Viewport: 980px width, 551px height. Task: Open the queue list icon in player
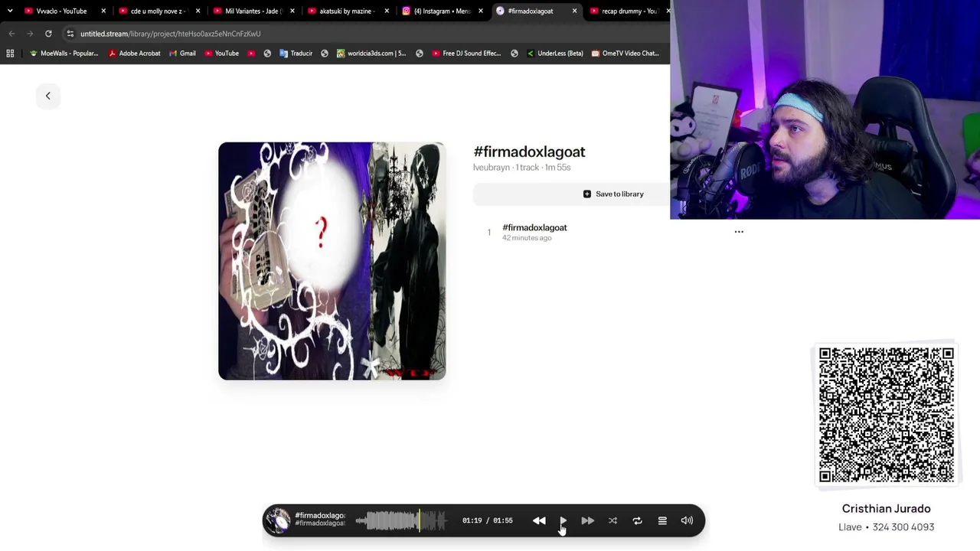point(662,520)
